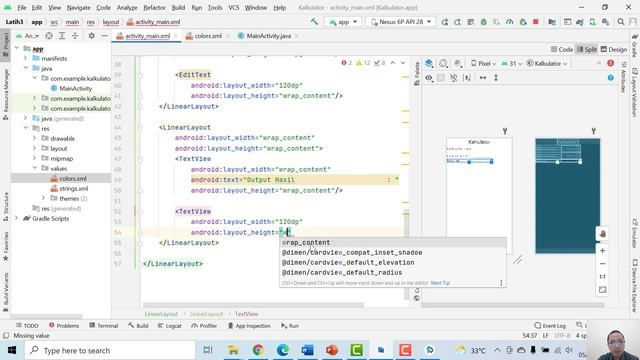The image size is (640, 360).
Task: Open the Palette side tab
Action: point(417,73)
